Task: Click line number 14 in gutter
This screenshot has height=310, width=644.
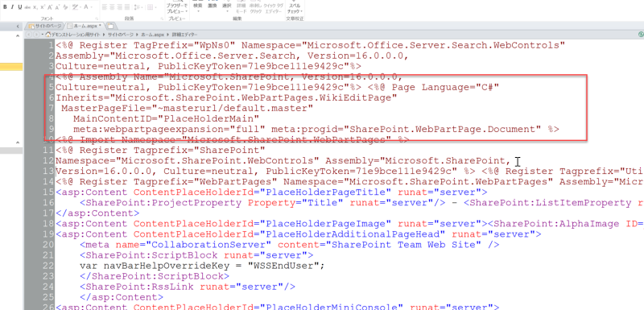Action: tap(49, 182)
